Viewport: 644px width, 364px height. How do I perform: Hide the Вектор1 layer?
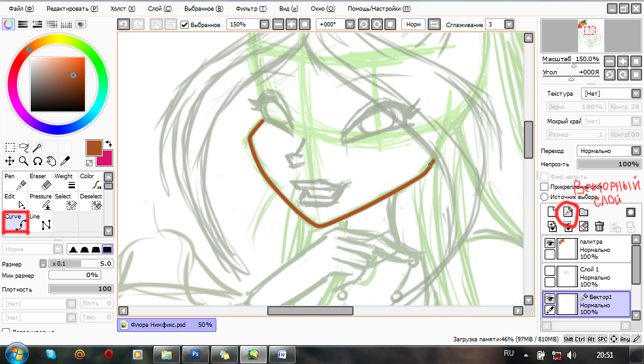coord(550,299)
